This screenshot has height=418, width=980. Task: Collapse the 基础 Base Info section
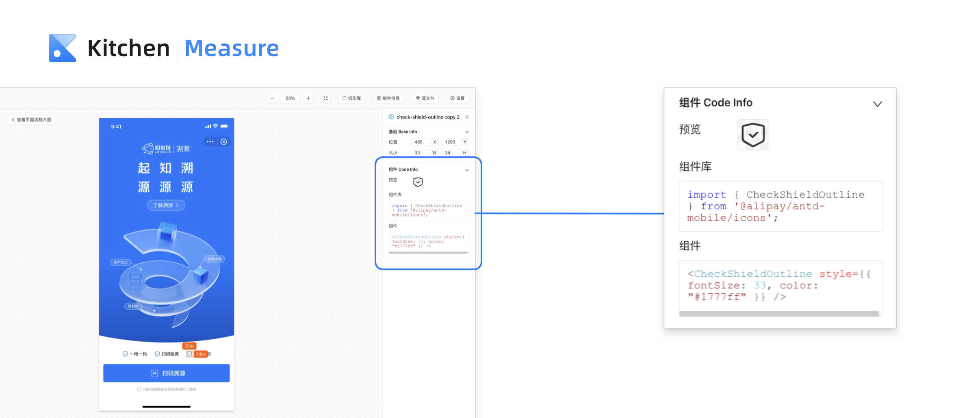(467, 132)
